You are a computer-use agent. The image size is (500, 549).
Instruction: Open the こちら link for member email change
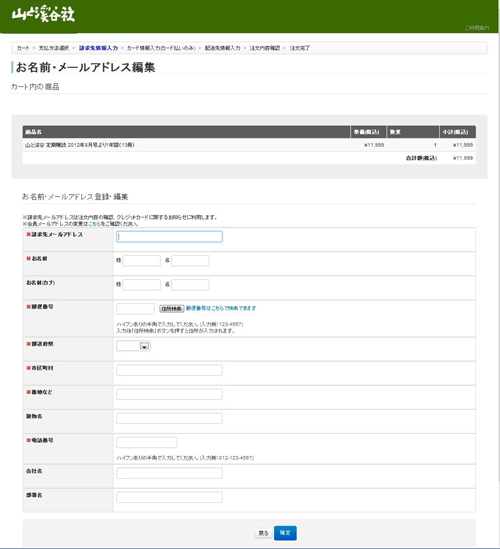(95, 224)
